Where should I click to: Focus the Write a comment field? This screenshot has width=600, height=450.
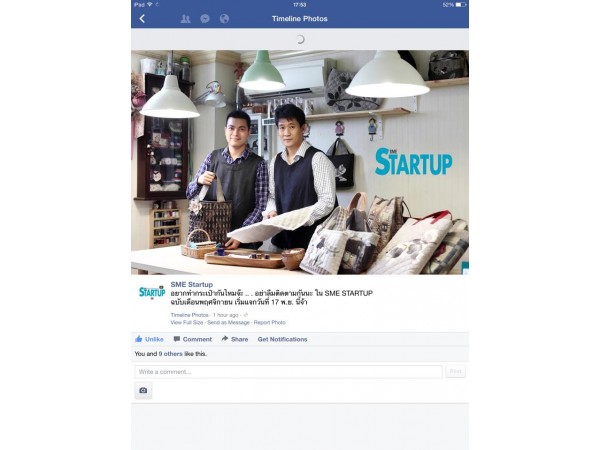pyautogui.click(x=289, y=372)
